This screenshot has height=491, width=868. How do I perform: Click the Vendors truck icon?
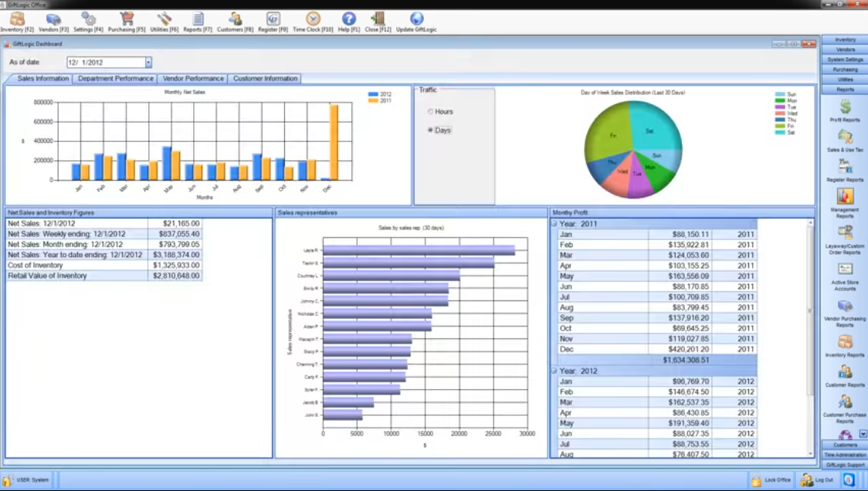(x=53, y=19)
